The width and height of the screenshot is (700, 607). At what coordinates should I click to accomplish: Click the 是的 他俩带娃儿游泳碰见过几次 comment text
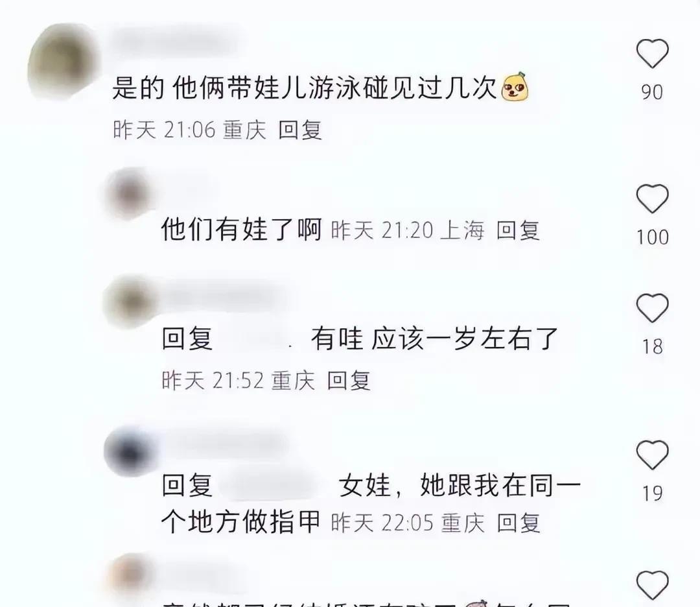tap(304, 88)
